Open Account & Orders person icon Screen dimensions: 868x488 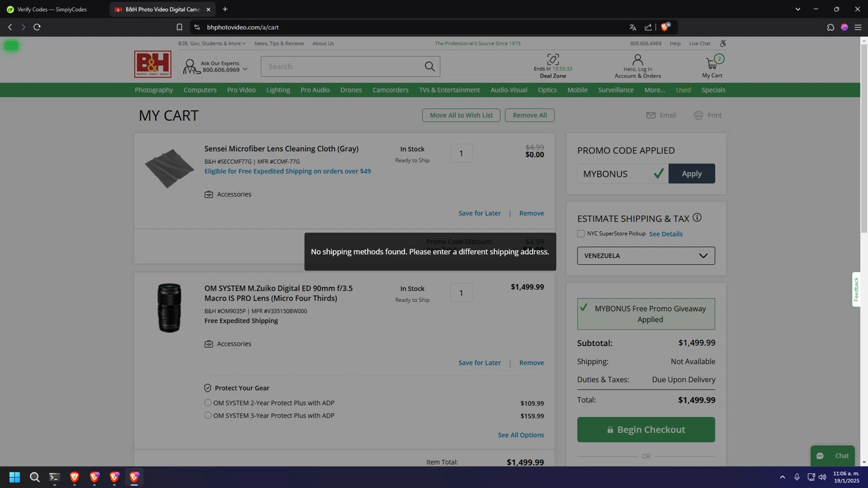[638, 60]
